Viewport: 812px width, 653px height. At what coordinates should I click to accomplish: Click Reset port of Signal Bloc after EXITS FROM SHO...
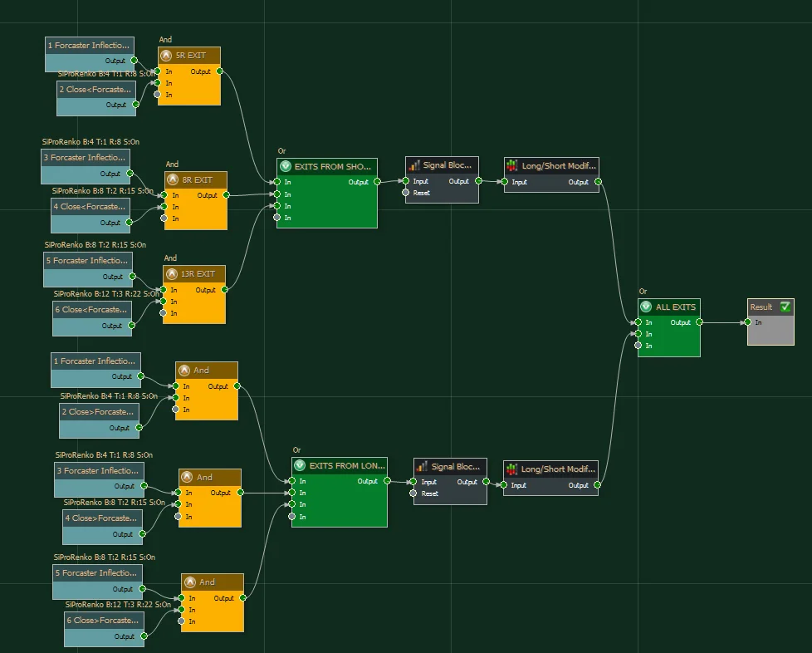406,193
